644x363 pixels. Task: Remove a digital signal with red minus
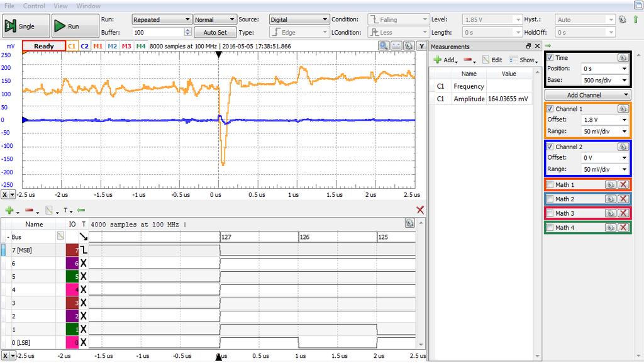(31, 210)
